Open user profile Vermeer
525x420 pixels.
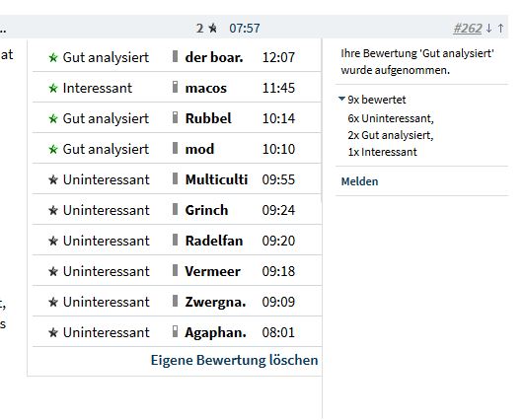(x=212, y=271)
